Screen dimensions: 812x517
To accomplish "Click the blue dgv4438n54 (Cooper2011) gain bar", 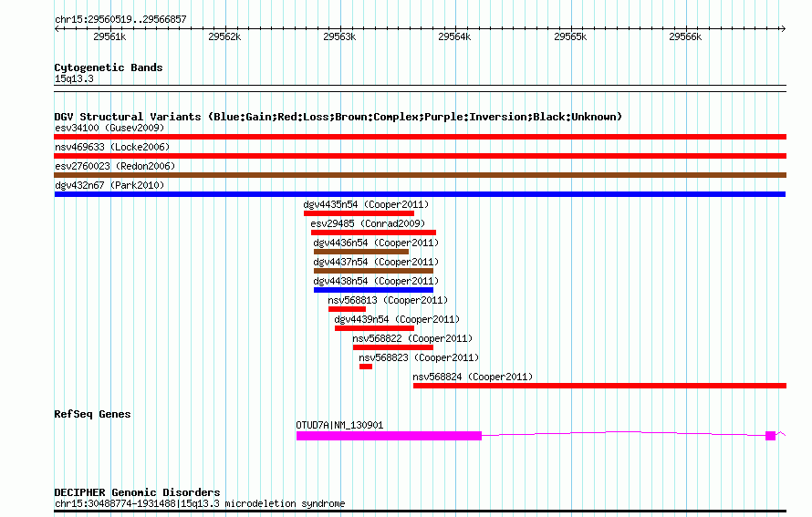I will pos(373,290).
